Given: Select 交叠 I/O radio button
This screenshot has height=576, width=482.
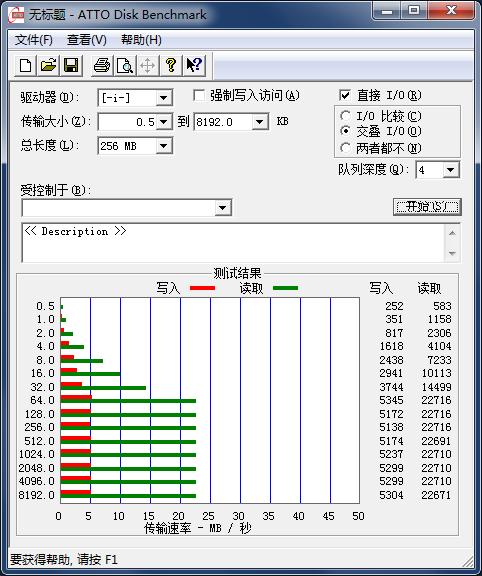Looking at the screenshot, I should (x=345, y=131).
